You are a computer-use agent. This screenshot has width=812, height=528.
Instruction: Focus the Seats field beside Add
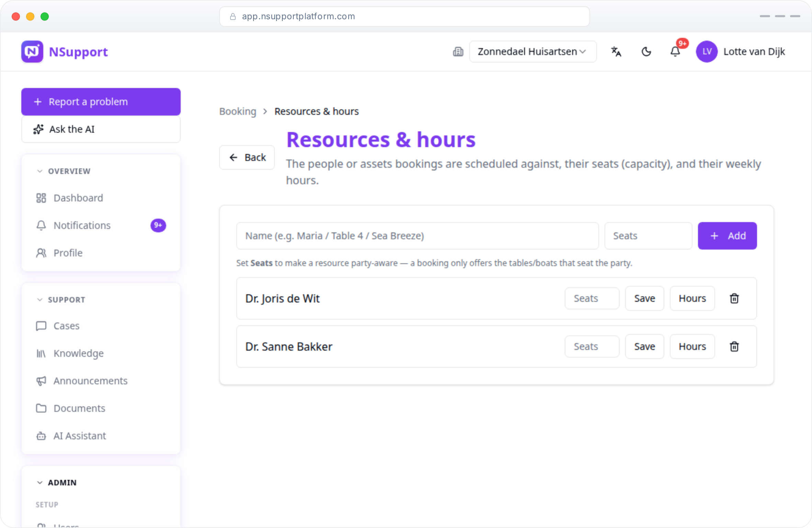[648, 236]
